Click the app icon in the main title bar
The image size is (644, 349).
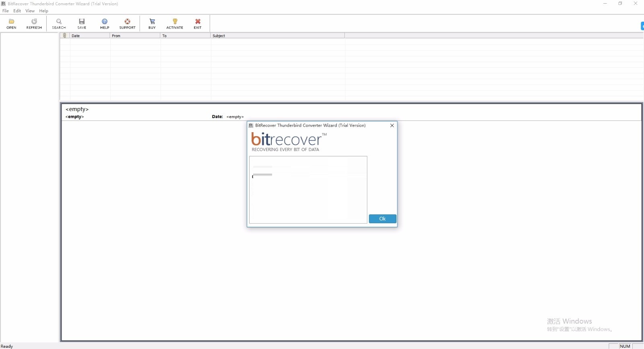pyautogui.click(x=4, y=4)
